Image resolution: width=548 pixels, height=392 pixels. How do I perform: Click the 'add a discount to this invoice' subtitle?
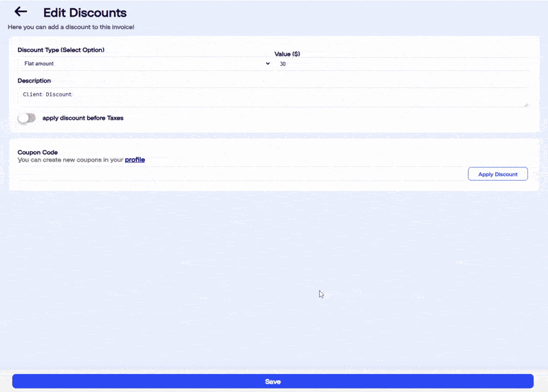71,27
